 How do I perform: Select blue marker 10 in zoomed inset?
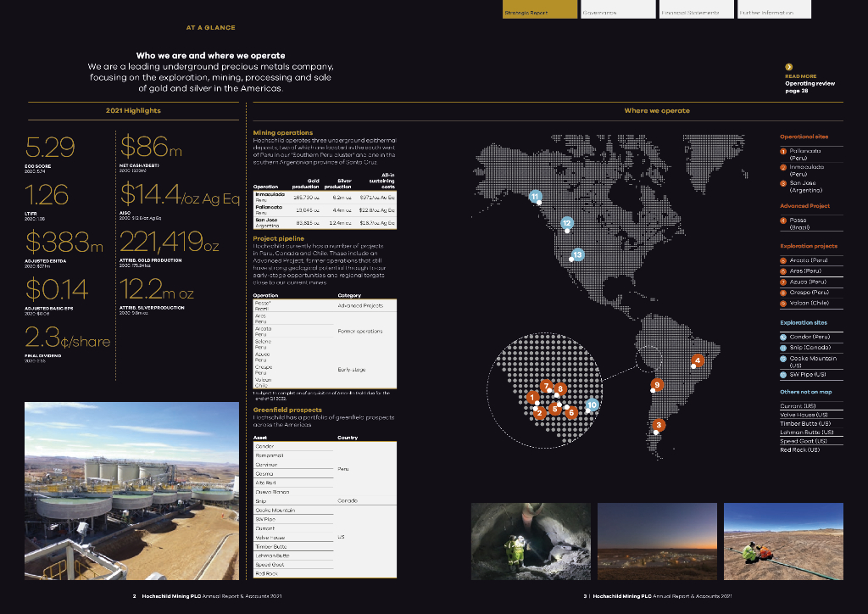point(593,405)
